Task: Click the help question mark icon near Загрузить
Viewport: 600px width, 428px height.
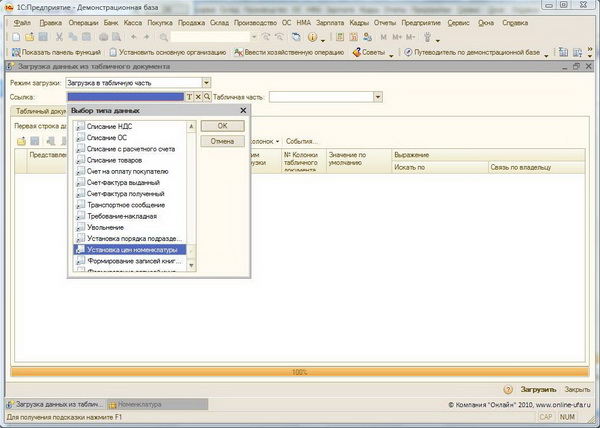Action: click(x=508, y=389)
